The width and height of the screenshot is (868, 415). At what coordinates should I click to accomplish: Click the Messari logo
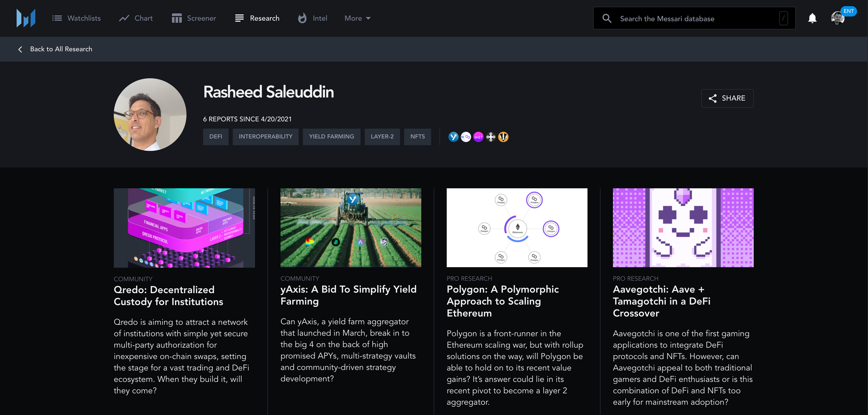26,18
